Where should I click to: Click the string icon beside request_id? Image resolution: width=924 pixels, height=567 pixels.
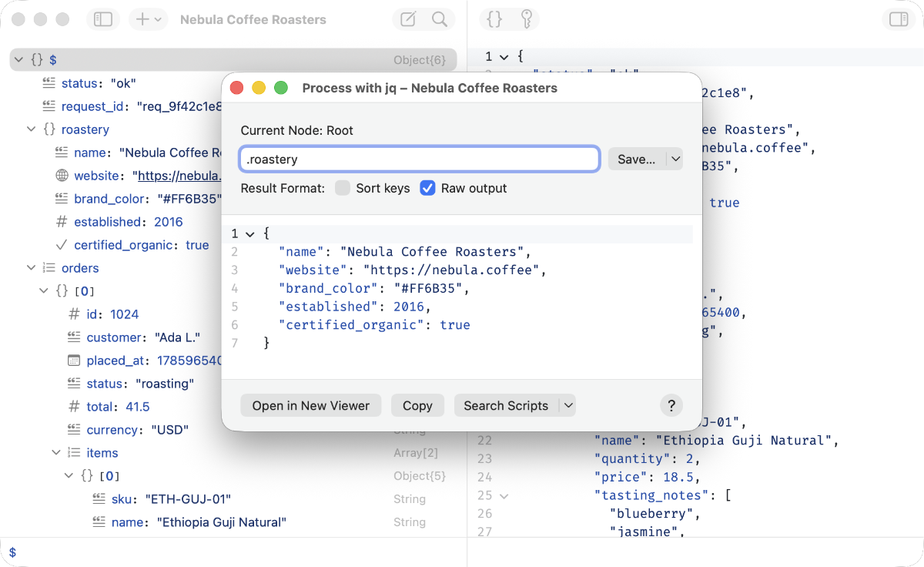click(49, 106)
